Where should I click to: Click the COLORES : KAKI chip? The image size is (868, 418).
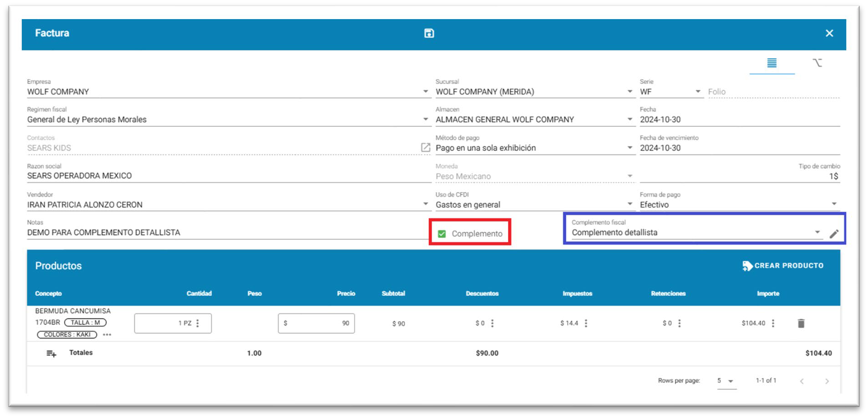(67, 334)
